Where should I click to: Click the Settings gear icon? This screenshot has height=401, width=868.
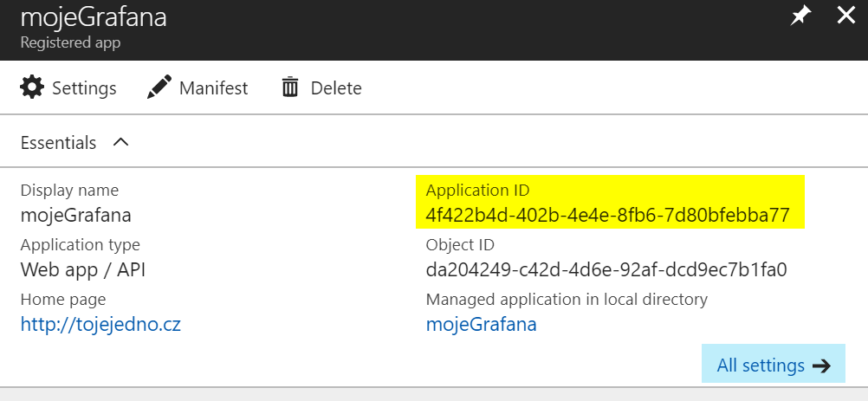[31, 87]
